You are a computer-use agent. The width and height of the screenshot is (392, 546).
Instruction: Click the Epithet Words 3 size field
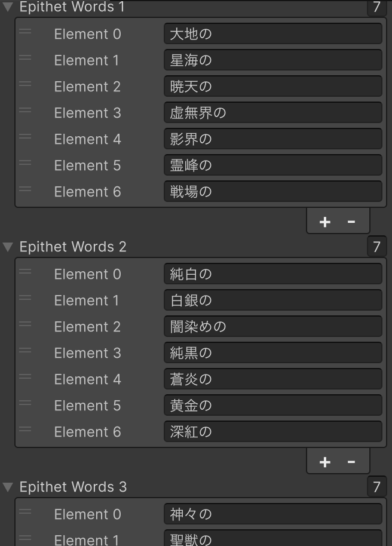(376, 487)
